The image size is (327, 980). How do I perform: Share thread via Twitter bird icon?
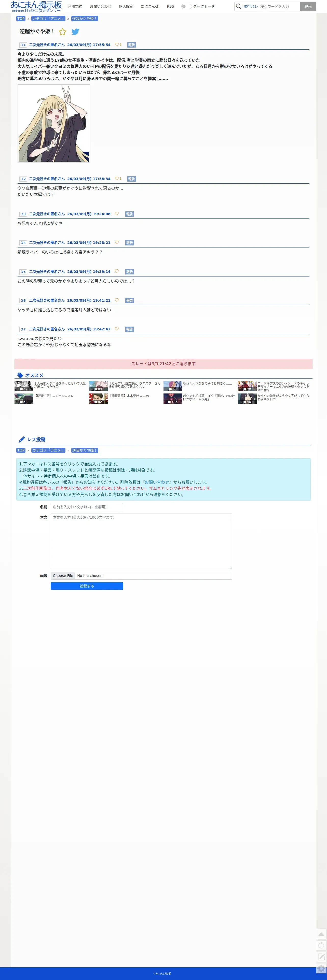(75, 32)
